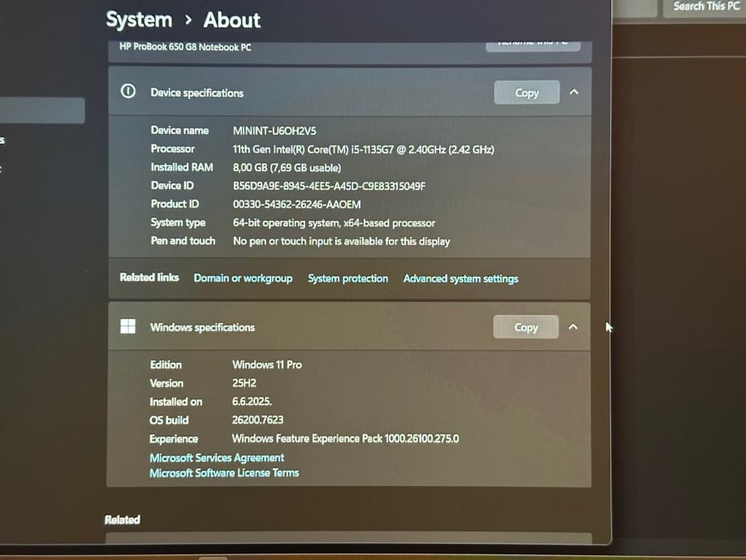Copy the Windows specifications

coord(526,327)
